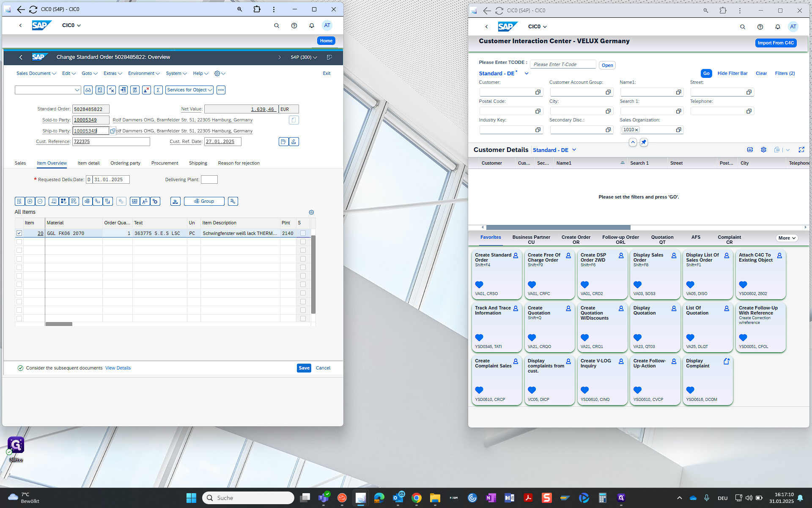Click Customer Details settings gear icon
The height and width of the screenshot is (508, 812).
coord(763,150)
